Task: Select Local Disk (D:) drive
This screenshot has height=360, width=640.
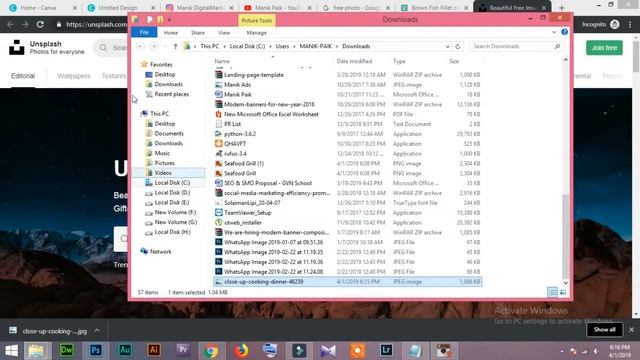Action: pyautogui.click(x=172, y=192)
